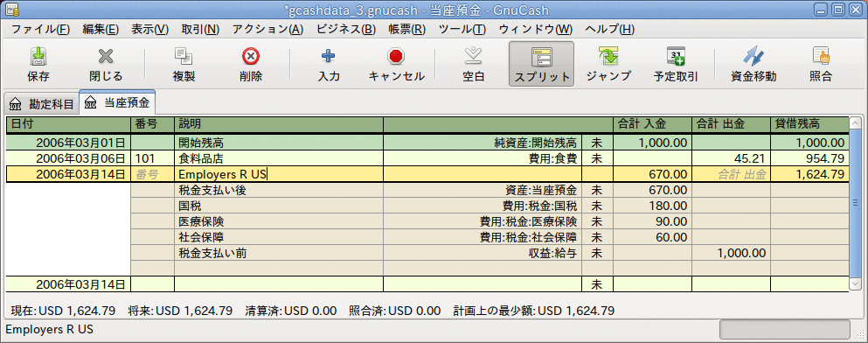Click the 収益:給与 account cell
Viewport: 868px width, 343px height.
click(x=483, y=253)
